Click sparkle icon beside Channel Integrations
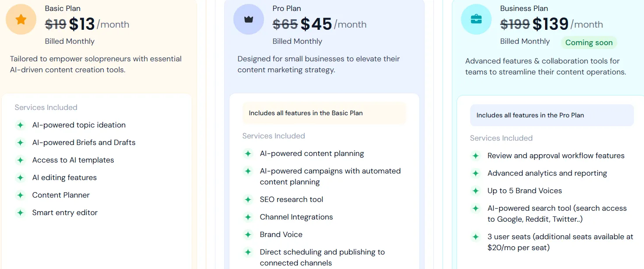 point(248,217)
